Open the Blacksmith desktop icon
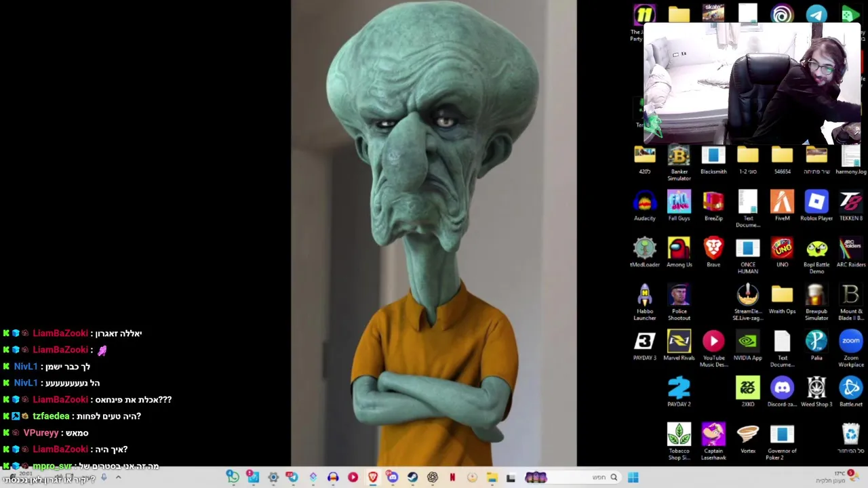Viewport: 868px width, 488px height. click(713, 160)
